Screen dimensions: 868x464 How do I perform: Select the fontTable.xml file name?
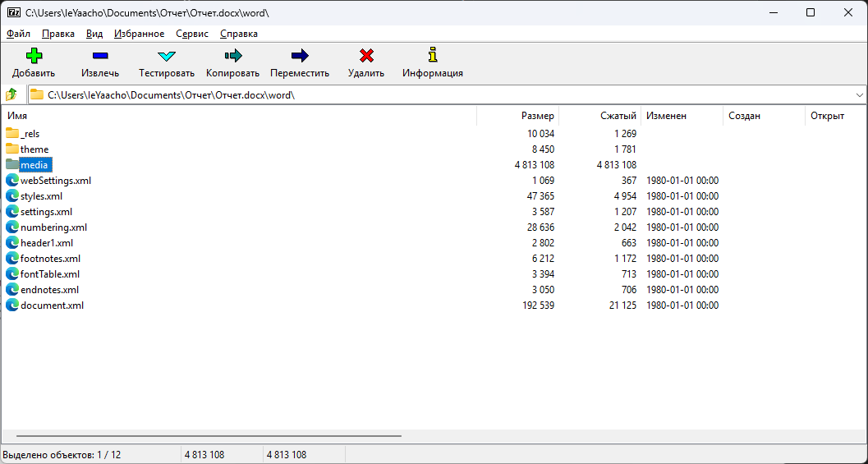(50, 273)
